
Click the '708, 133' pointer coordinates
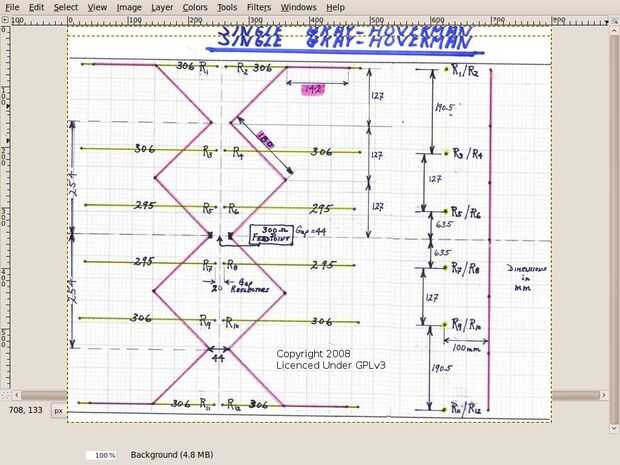click(26, 410)
